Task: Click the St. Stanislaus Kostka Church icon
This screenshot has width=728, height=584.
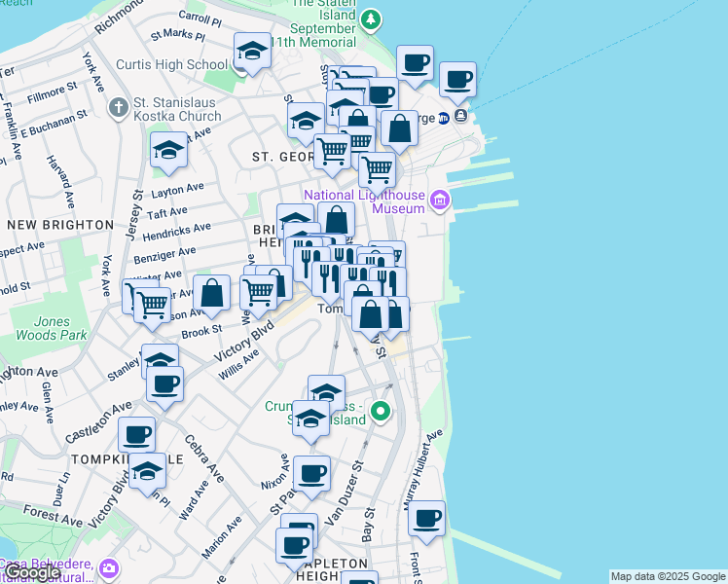Action: tap(119, 106)
